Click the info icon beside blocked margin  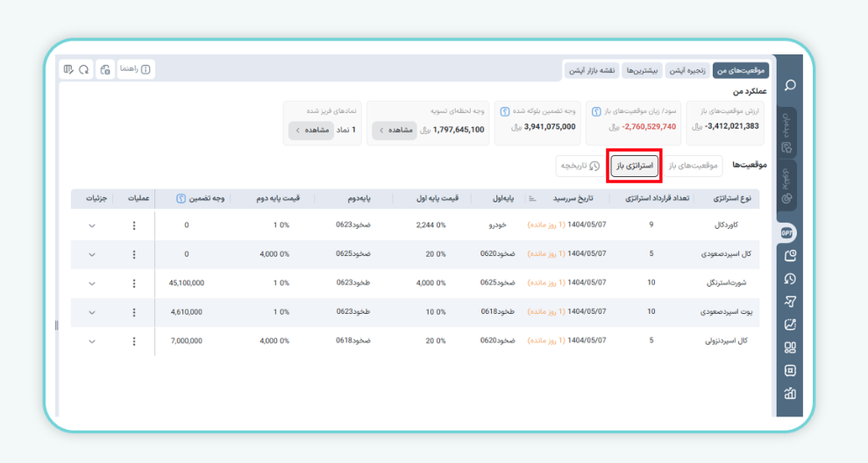pos(505,111)
